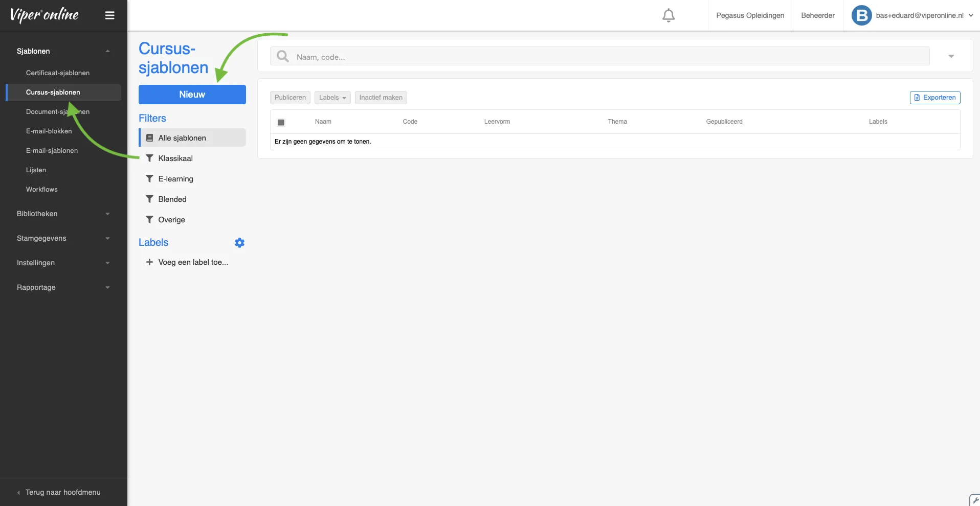Viewport: 980px width, 506px height.
Task: Select the E-learning filter
Action: [x=175, y=179]
